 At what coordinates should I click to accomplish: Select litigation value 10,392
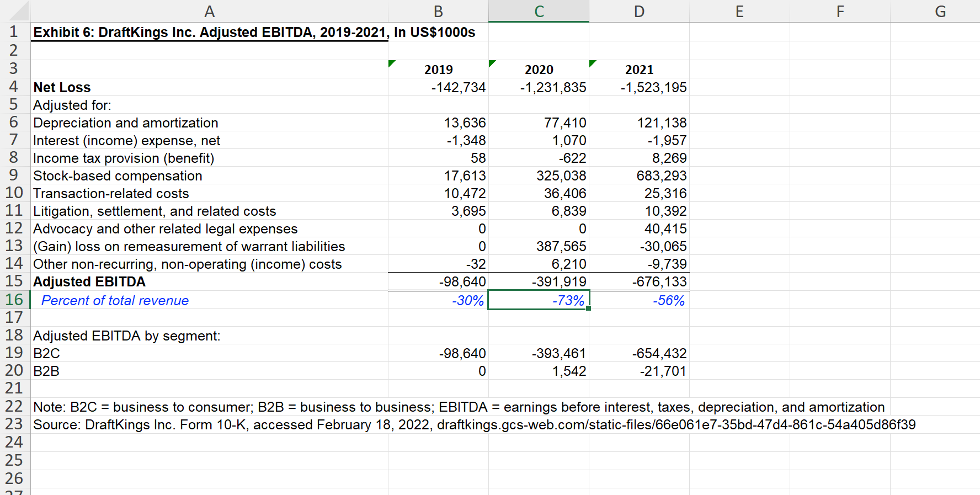639,211
